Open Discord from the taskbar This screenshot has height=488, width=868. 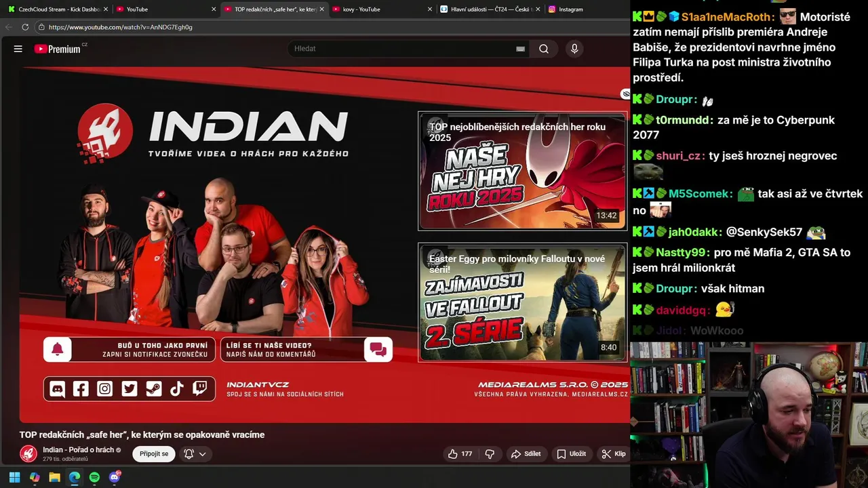tap(115, 477)
